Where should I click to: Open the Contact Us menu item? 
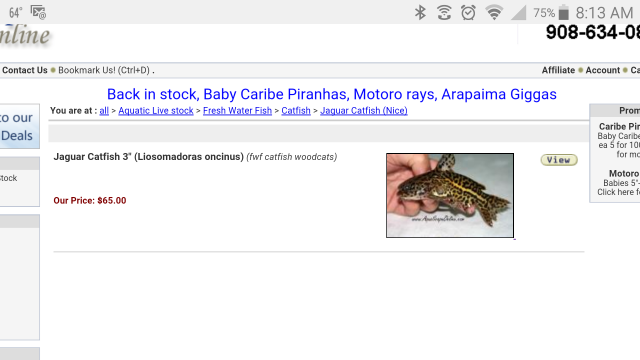click(25, 70)
